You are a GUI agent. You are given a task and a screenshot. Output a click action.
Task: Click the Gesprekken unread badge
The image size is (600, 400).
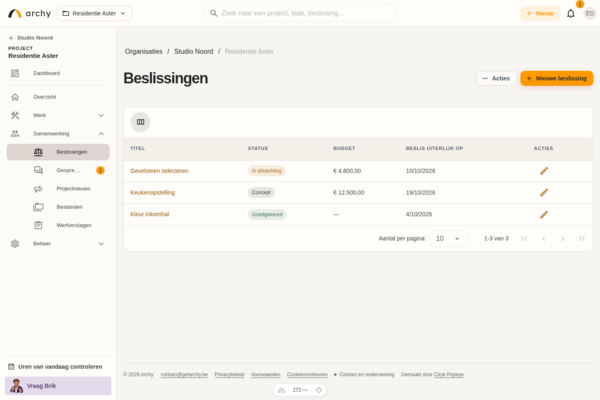point(100,170)
